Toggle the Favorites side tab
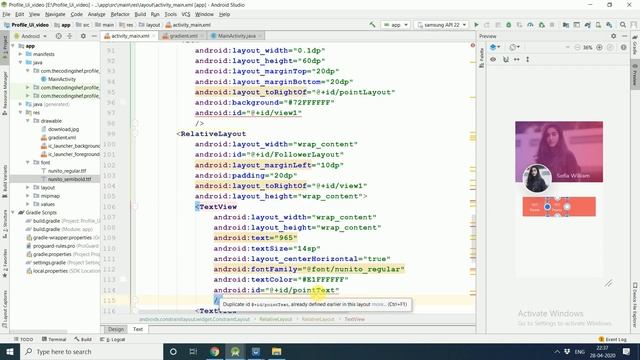The width and height of the screenshot is (640, 360). pyautogui.click(x=5, y=264)
